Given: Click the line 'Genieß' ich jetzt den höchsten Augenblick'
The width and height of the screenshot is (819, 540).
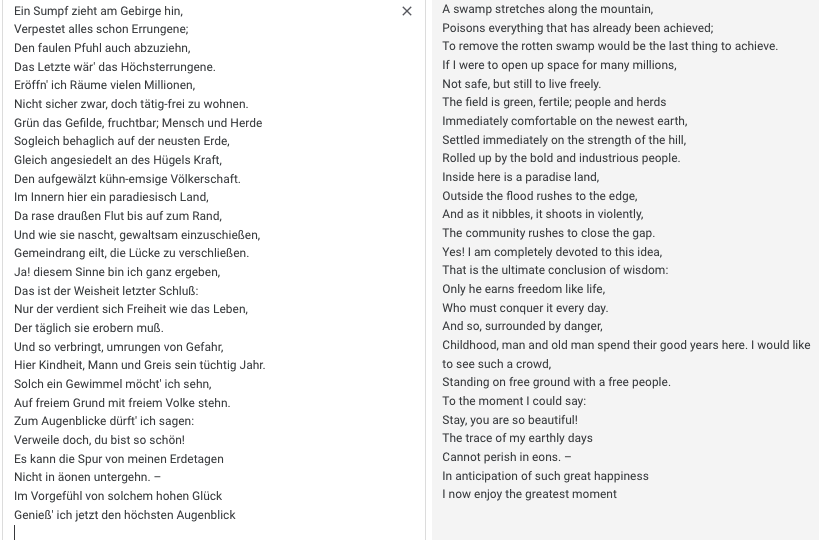Looking at the screenshot, I should pos(125,515).
